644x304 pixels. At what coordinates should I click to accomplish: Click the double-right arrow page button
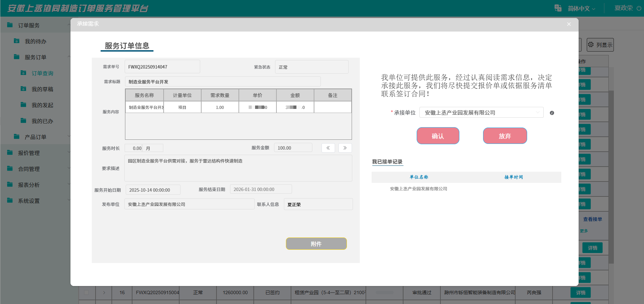click(x=345, y=148)
